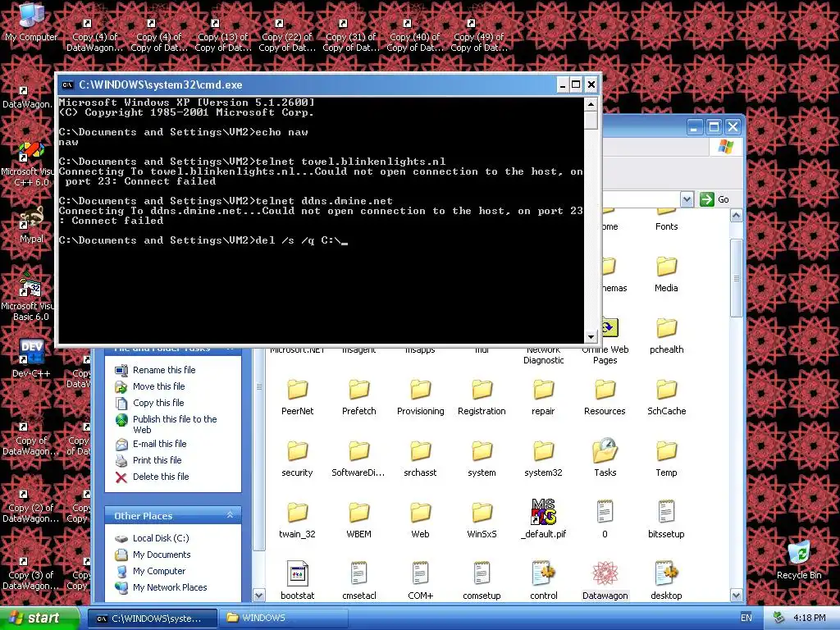
Task: Select the _default.pif file
Action: tap(543, 518)
